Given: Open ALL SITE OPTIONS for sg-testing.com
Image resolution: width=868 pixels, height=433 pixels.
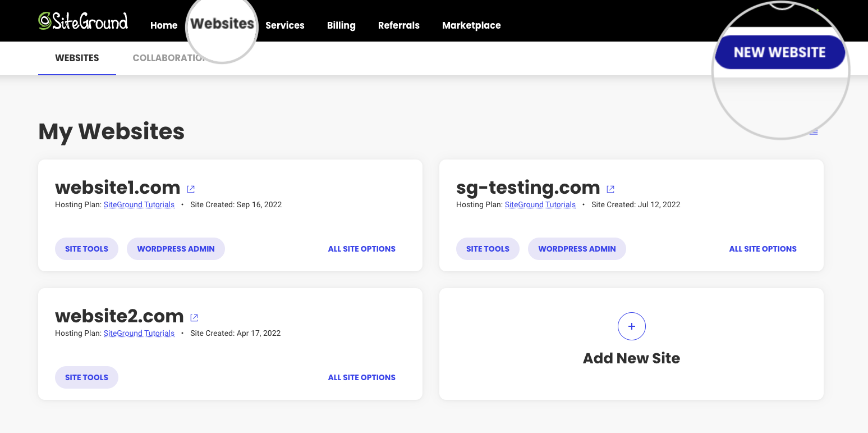Looking at the screenshot, I should click(763, 249).
